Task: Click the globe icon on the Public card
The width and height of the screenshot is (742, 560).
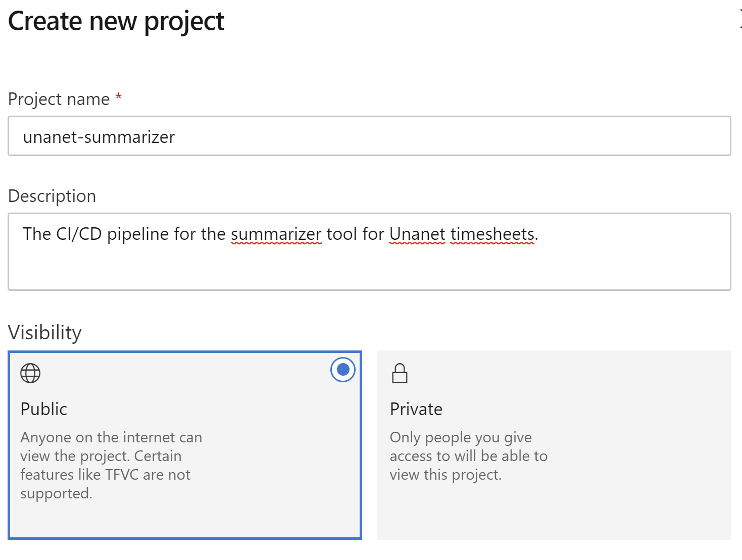Action: [30, 373]
